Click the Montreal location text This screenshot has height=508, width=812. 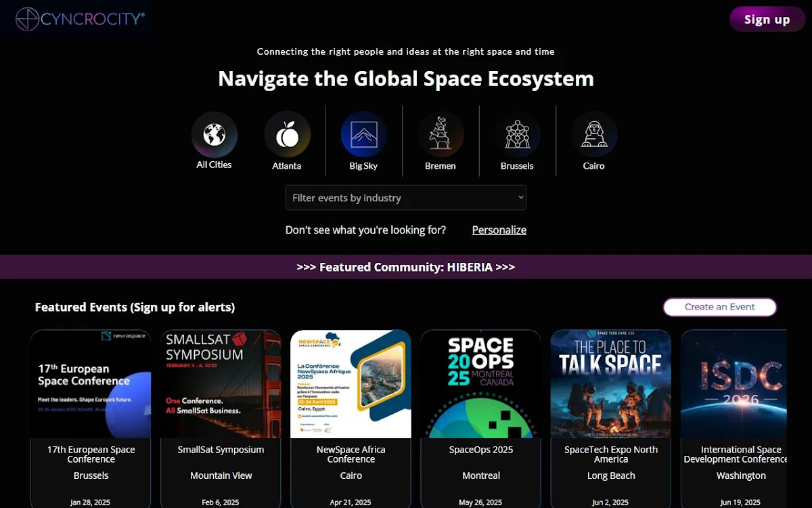click(480, 476)
